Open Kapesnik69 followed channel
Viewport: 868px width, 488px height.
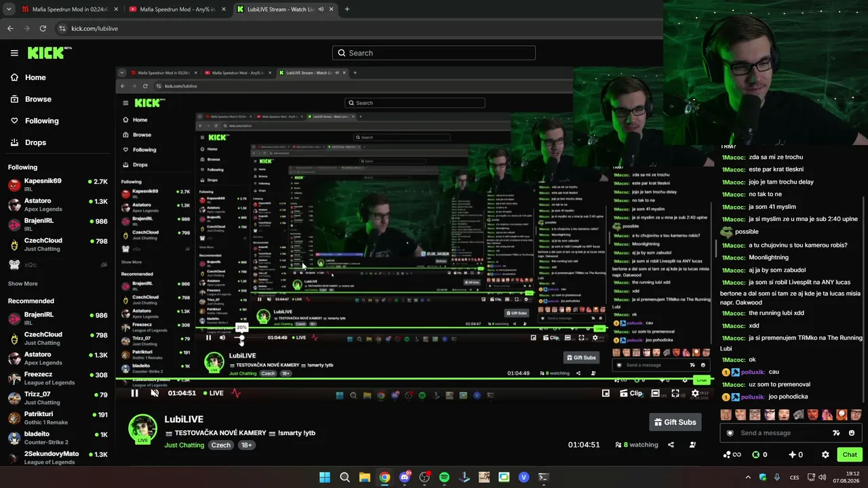(x=58, y=184)
